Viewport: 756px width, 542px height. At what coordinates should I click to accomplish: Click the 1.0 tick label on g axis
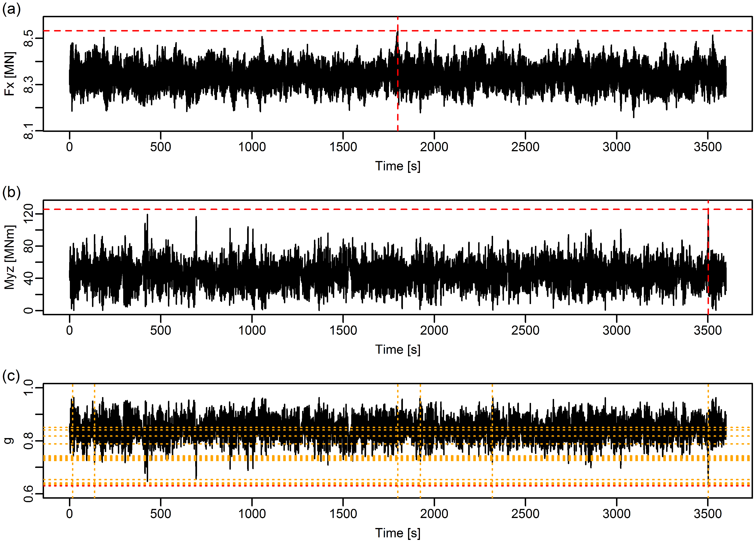pos(29,388)
